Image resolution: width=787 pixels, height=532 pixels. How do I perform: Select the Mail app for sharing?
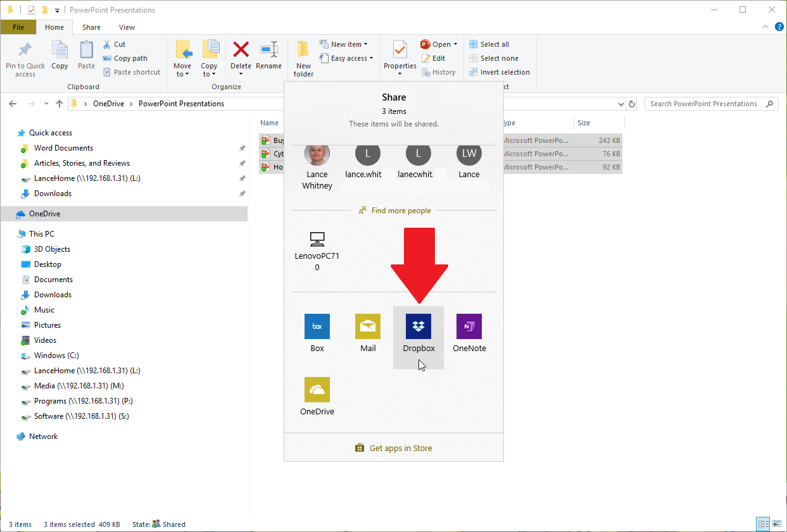pos(368,334)
